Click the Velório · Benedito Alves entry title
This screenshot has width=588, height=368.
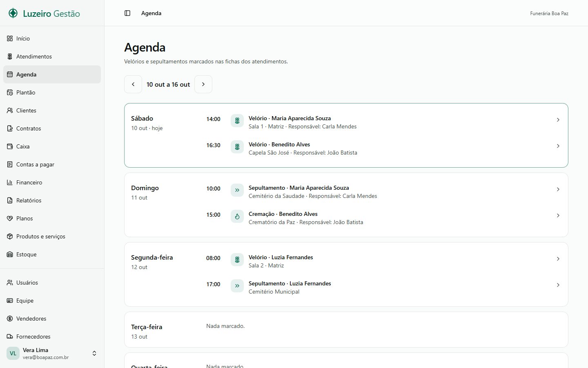point(279,144)
